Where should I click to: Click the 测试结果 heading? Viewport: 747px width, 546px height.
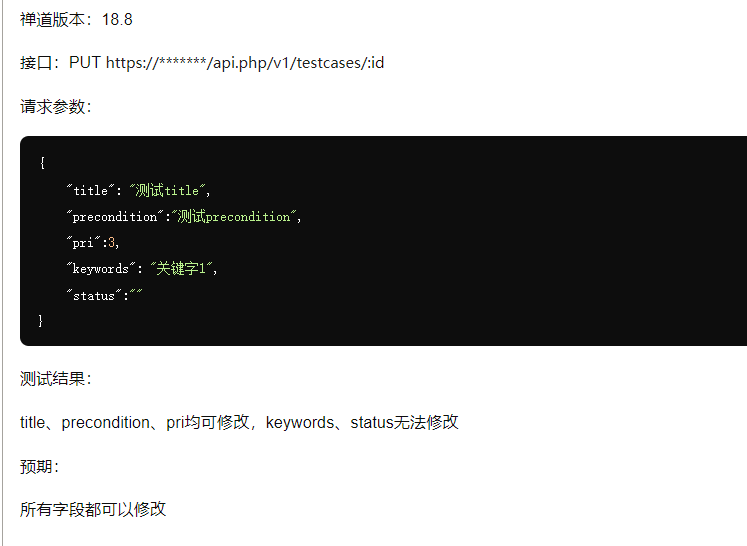(55, 379)
